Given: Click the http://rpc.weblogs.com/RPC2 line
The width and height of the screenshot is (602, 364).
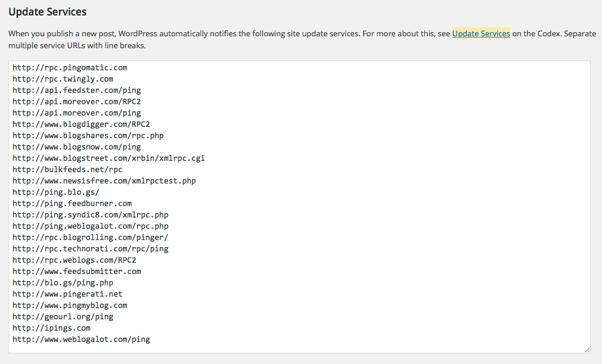Looking at the screenshot, I should [x=75, y=260].
